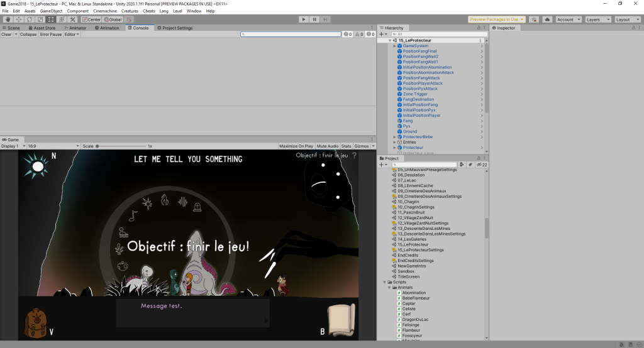This screenshot has width=644, height=348.
Task: Select the Rect Transform tool
Action: (50, 19)
